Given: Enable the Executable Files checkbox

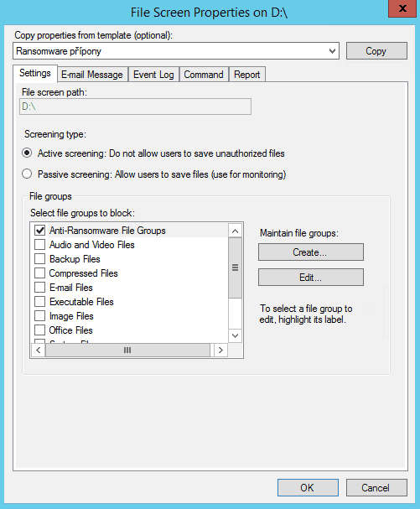Looking at the screenshot, I should pos(40,302).
